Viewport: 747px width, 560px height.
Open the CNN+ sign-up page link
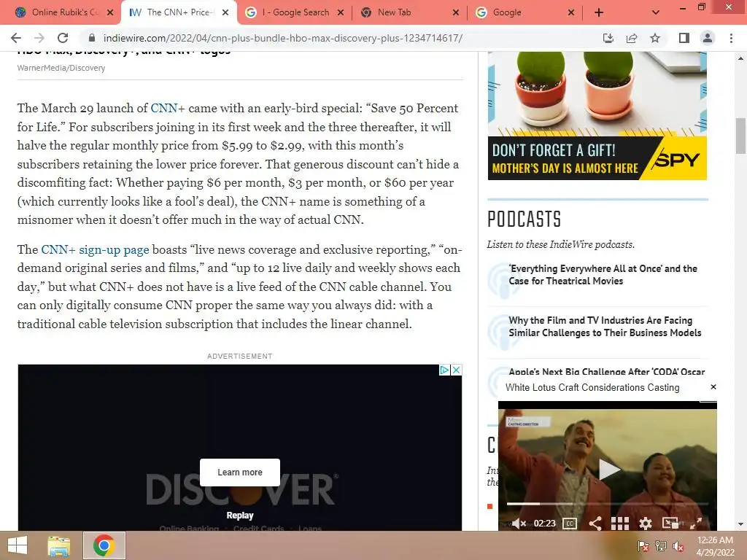[95, 249]
